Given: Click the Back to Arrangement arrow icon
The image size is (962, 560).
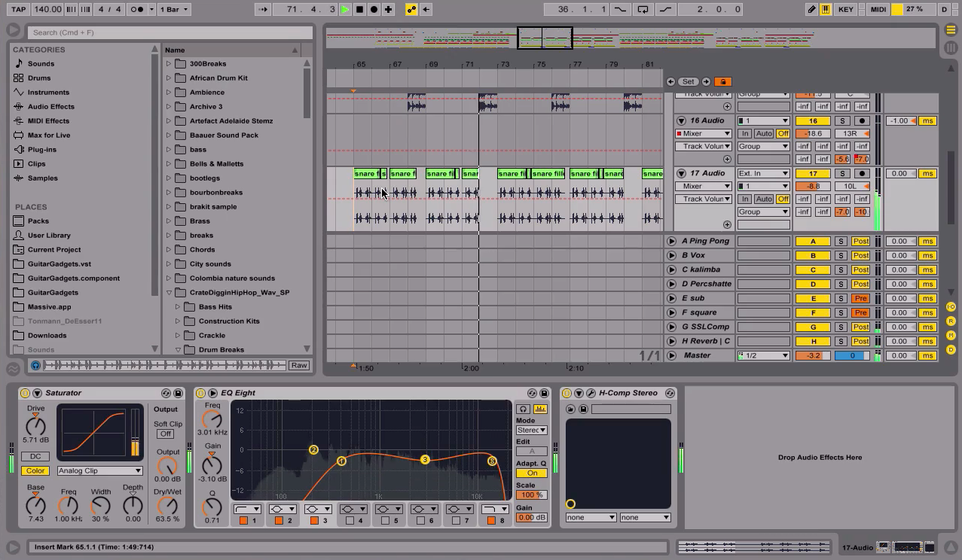Looking at the screenshot, I should pos(426,9).
